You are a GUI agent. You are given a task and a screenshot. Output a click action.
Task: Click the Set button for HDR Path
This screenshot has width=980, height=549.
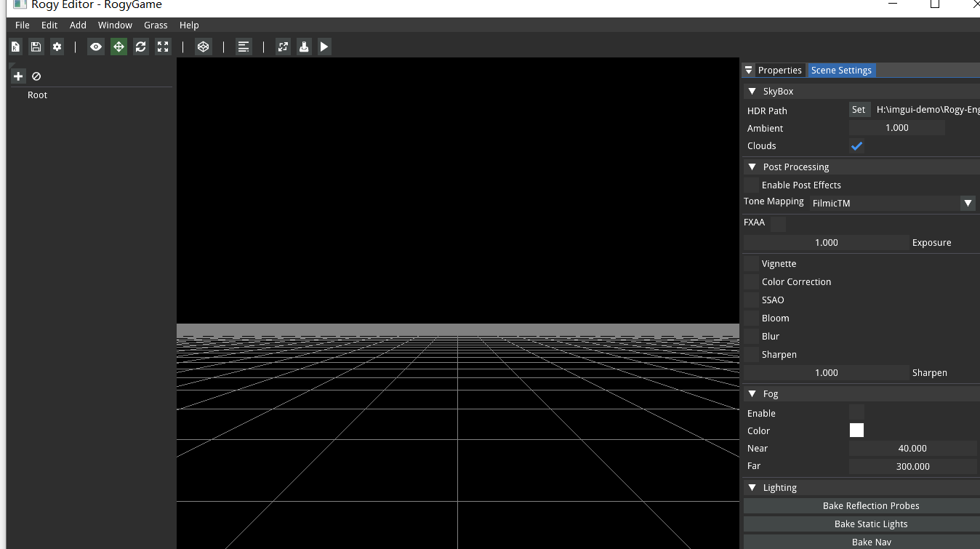tap(859, 110)
